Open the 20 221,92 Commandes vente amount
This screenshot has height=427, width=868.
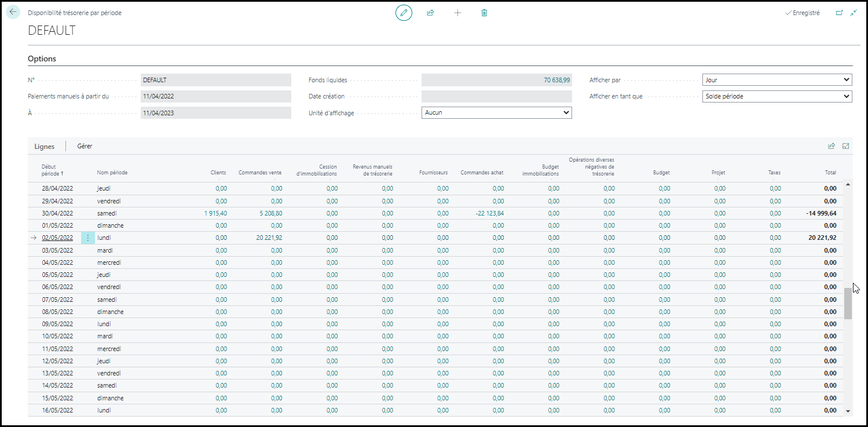tap(268, 238)
